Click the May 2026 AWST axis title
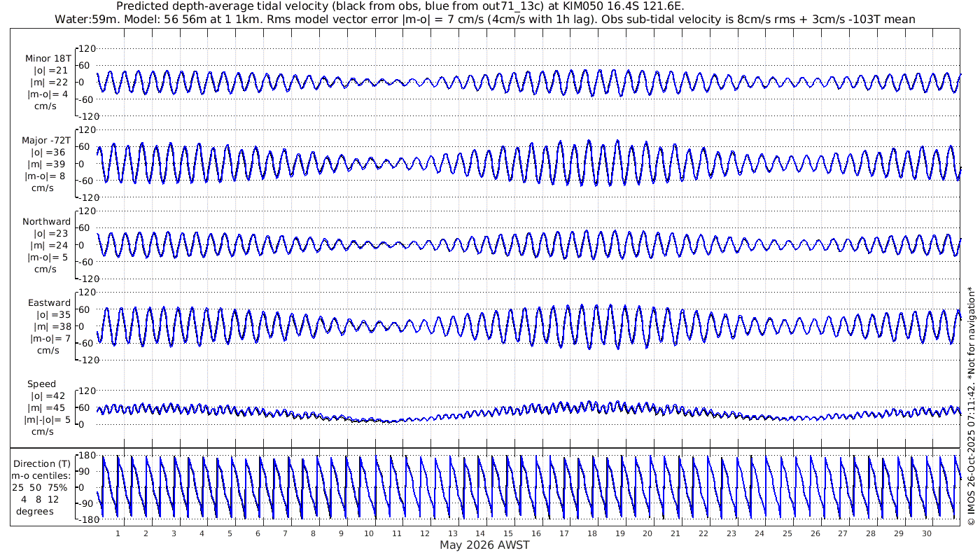The width and height of the screenshot is (980, 560). (x=484, y=545)
